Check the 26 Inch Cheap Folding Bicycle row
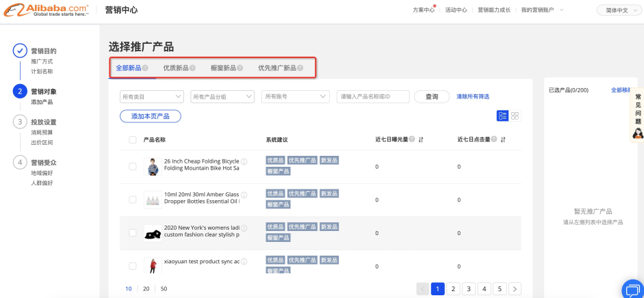Screen dimensions: 644x298 coord(133,166)
